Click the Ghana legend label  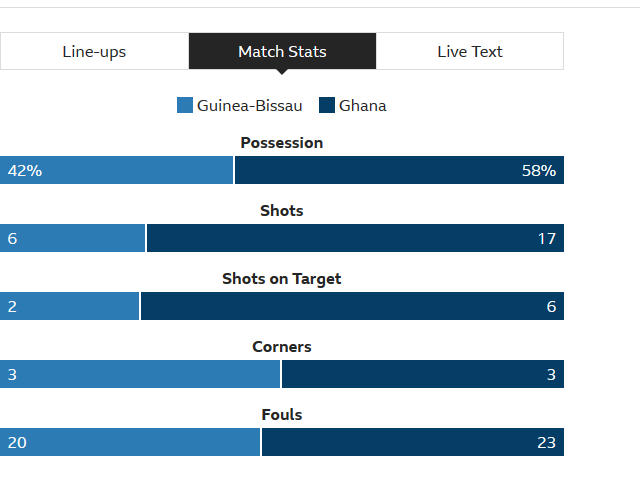(362, 106)
